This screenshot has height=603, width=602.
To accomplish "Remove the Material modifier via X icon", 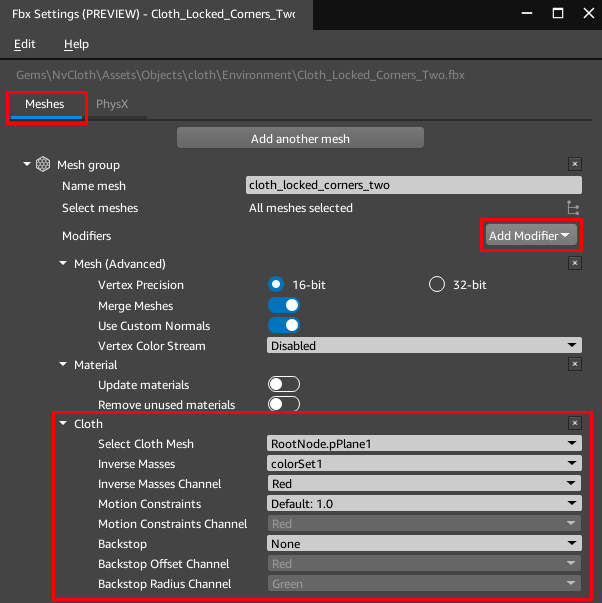I will coord(574,365).
